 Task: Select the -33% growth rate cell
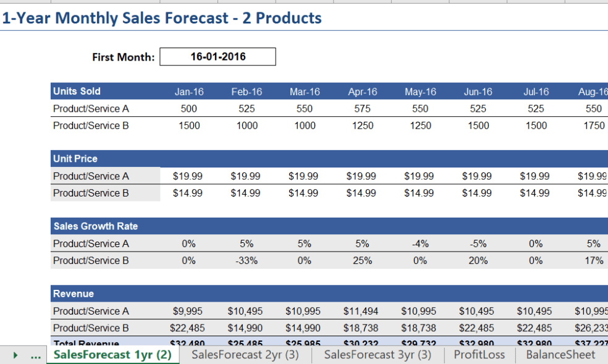point(245,260)
